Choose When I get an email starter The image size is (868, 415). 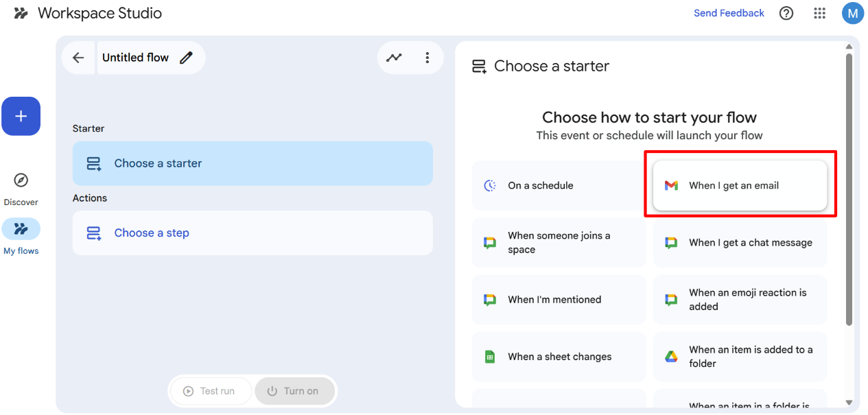[740, 185]
